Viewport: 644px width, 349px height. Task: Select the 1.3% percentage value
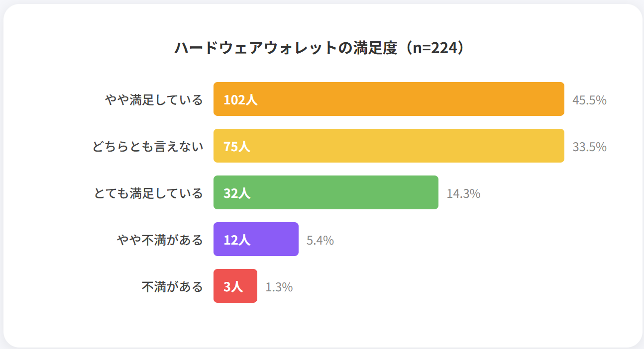tap(279, 287)
